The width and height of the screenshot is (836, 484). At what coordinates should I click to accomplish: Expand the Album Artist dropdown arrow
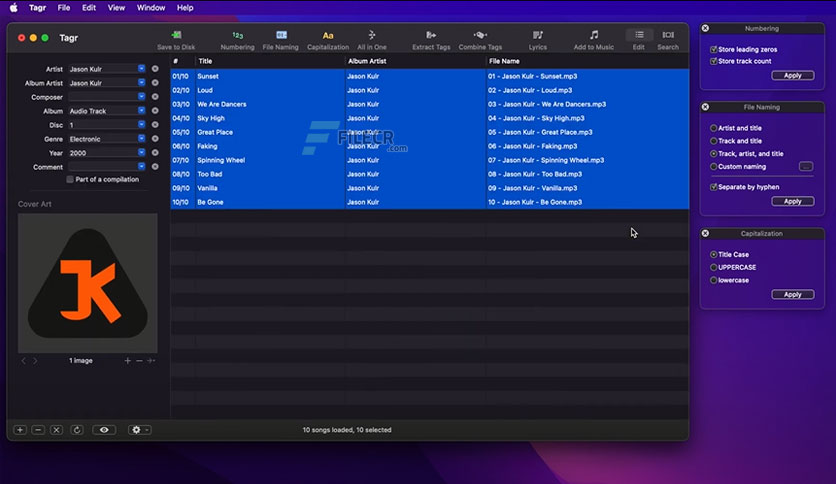[141, 83]
